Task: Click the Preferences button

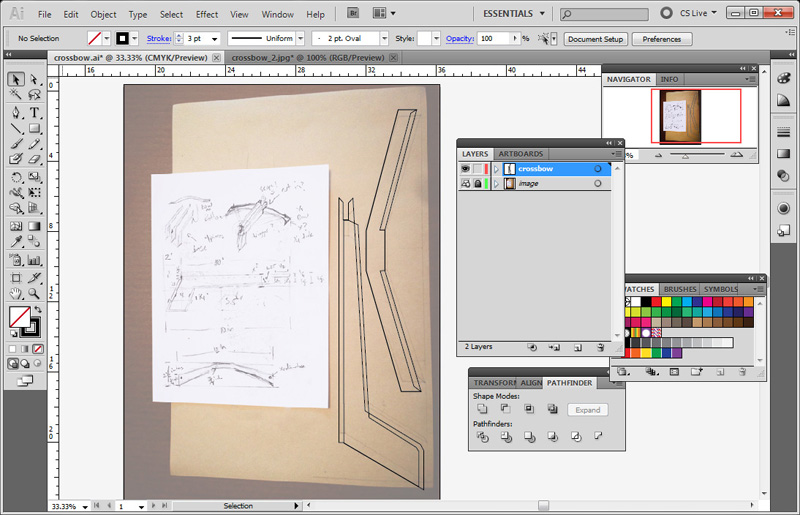Action: [662, 39]
